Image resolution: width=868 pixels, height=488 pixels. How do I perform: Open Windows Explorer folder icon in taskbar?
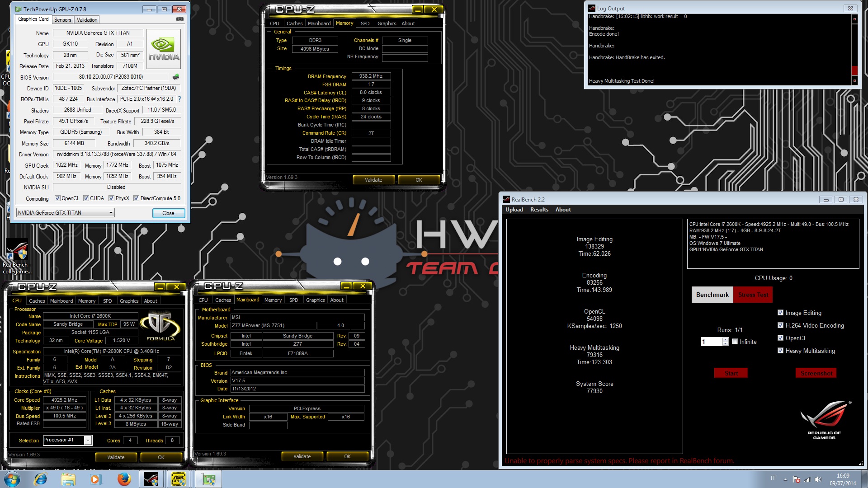coord(68,479)
